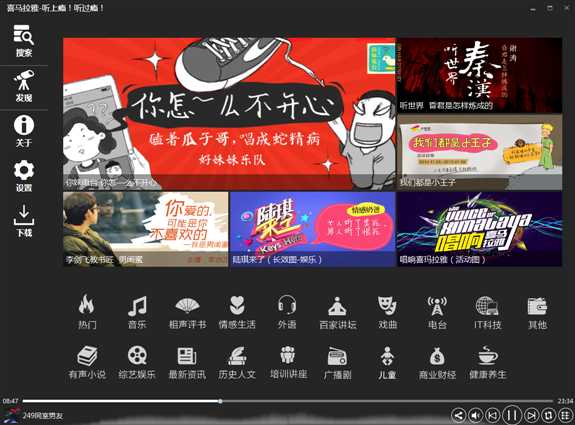Mute audio with the speaker button
This screenshot has height=425, width=575.
(476, 415)
